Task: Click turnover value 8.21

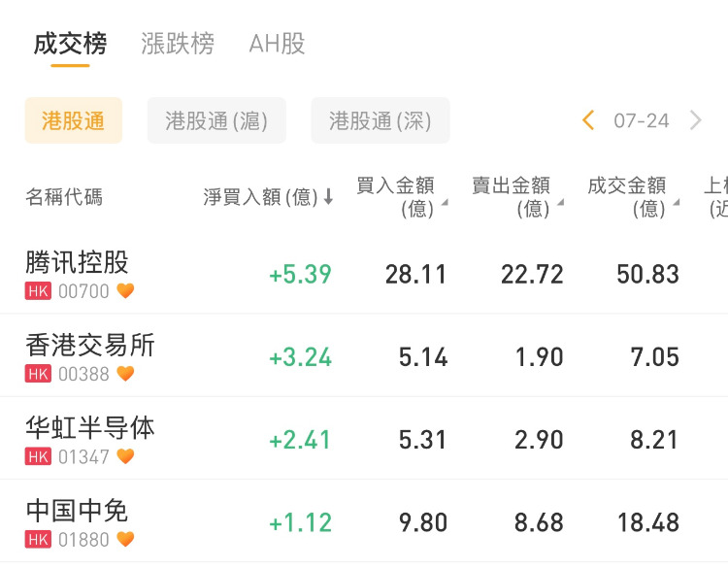Action: point(654,440)
